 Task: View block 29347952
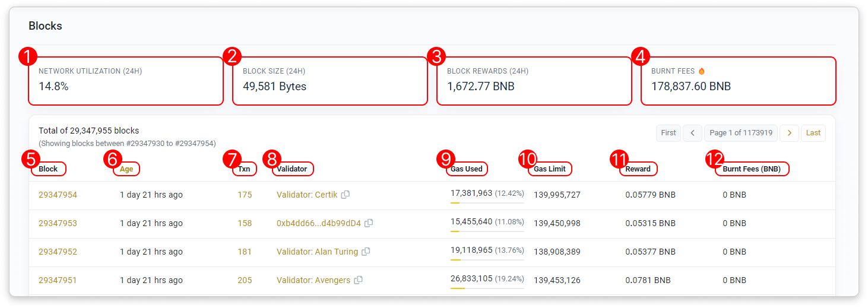click(x=58, y=252)
